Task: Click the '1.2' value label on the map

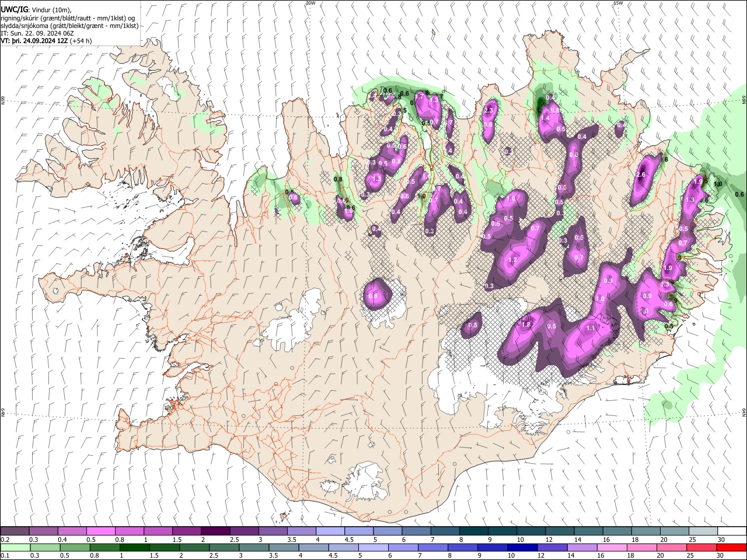Action: point(513,260)
